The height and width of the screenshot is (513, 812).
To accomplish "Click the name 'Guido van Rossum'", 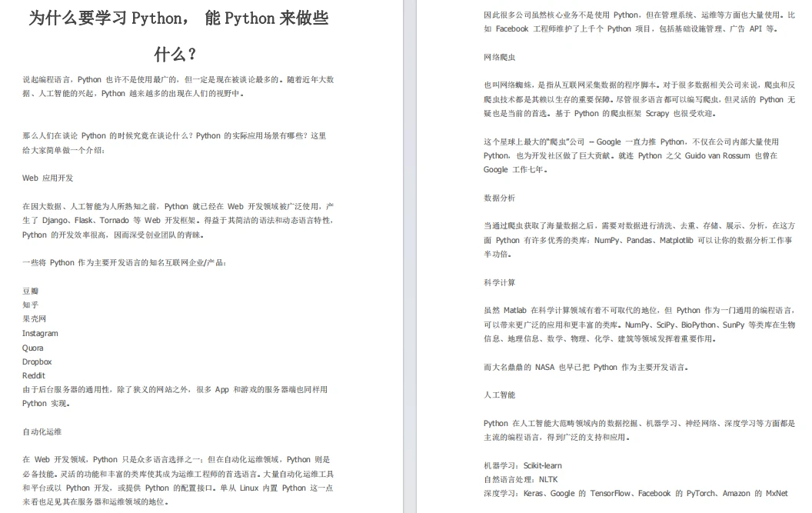I will (717, 155).
